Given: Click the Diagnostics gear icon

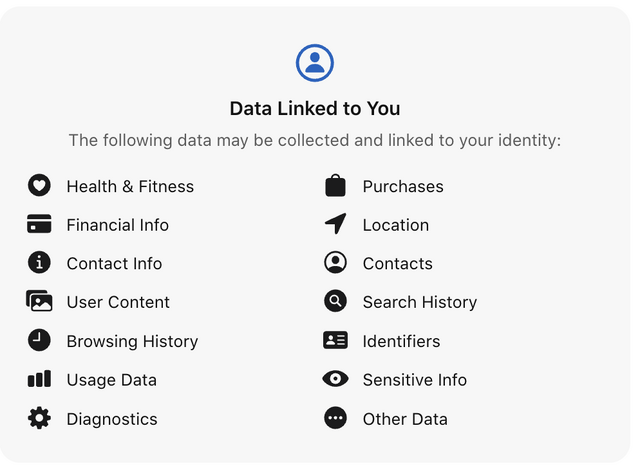Looking at the screenshot, I should 39,419.
